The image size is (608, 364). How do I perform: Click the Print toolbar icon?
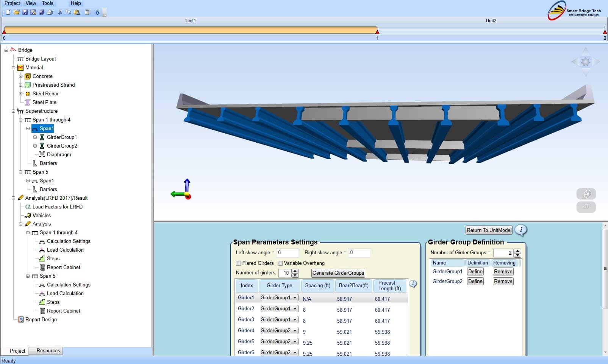point(50,12)
